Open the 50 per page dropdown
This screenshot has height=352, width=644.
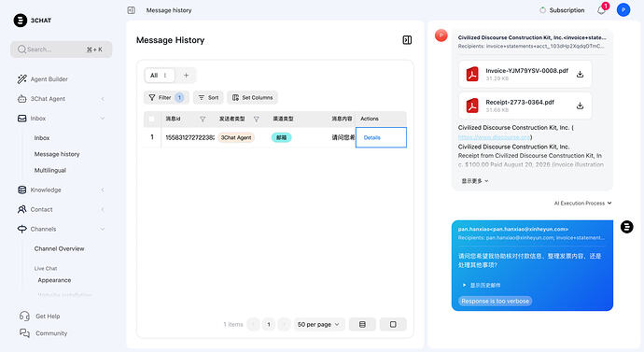point(318,325)
